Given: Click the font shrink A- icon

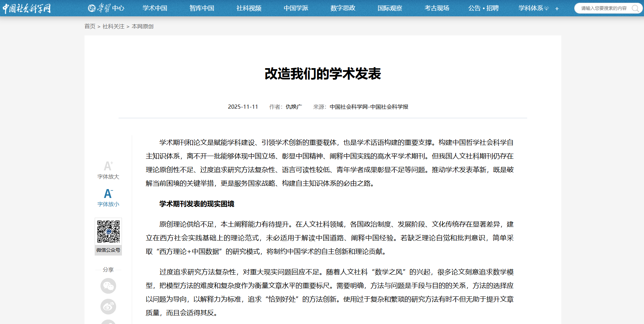Looking at the screenshot, I should (x=108, y=194).
